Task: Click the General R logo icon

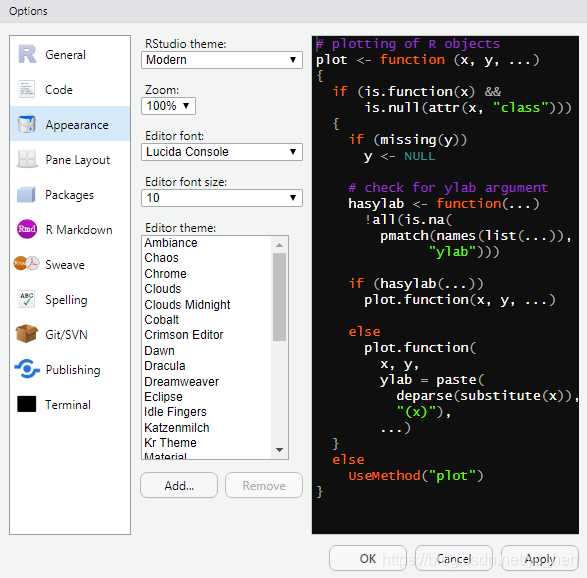Action: [x=27, y=54]
